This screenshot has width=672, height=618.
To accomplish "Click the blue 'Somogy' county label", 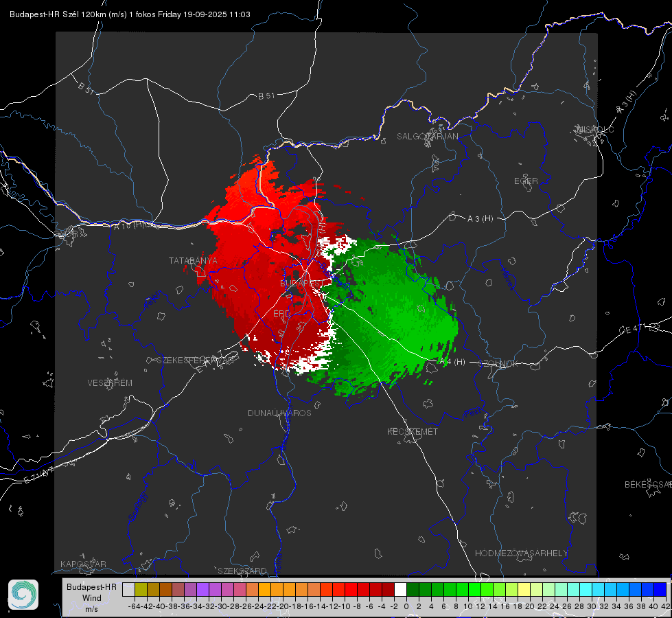I will coord(137,507).
